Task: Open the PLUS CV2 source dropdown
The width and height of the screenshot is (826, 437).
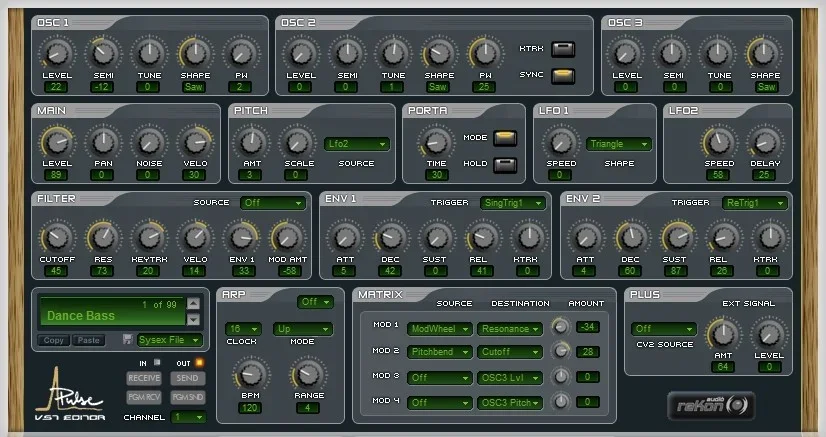Action: point(664,329)
